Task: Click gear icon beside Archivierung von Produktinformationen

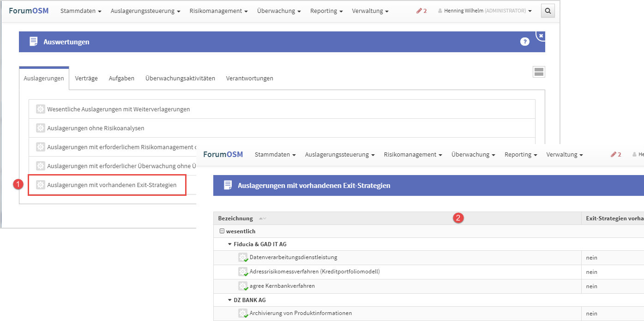Action: coord(243,314)
